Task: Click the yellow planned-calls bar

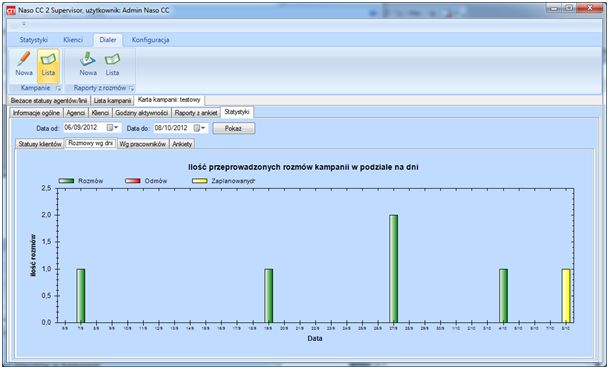Action: tap(566, 296)
